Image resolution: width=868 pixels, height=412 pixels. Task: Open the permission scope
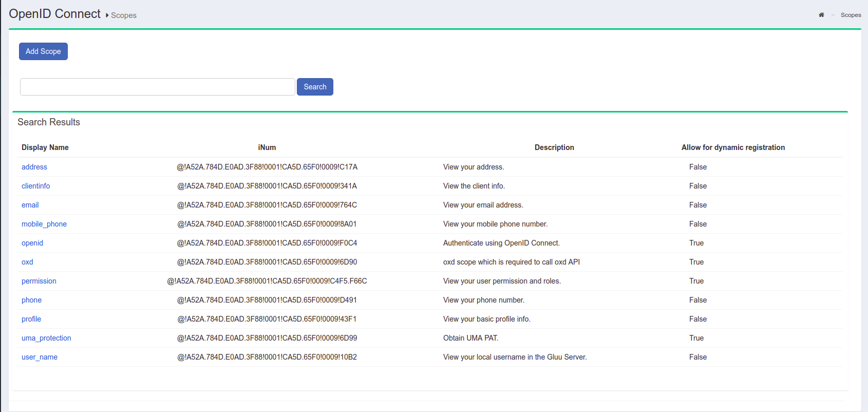(39, 281)
